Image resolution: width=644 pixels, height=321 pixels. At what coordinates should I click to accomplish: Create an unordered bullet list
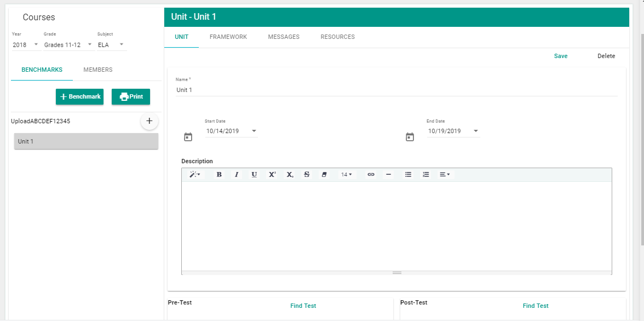click(x=409, y=175)
